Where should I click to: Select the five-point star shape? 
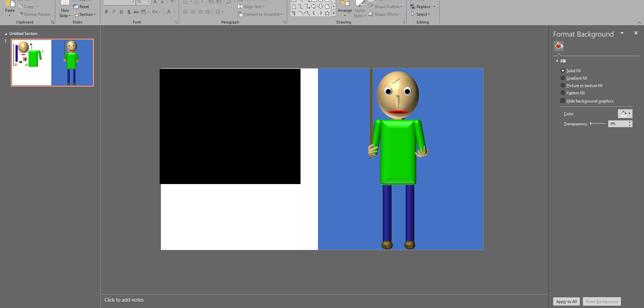coord(327,13)
